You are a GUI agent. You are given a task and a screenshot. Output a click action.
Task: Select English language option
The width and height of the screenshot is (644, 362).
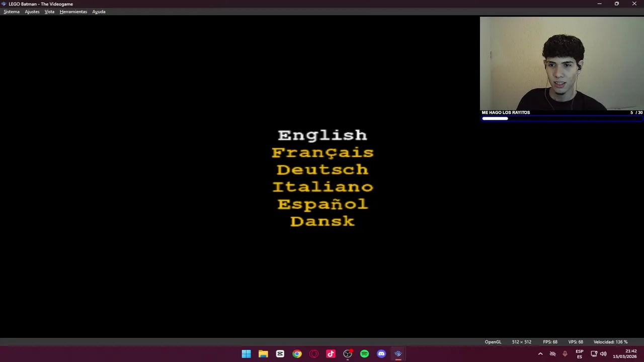[x=323, y=135]
